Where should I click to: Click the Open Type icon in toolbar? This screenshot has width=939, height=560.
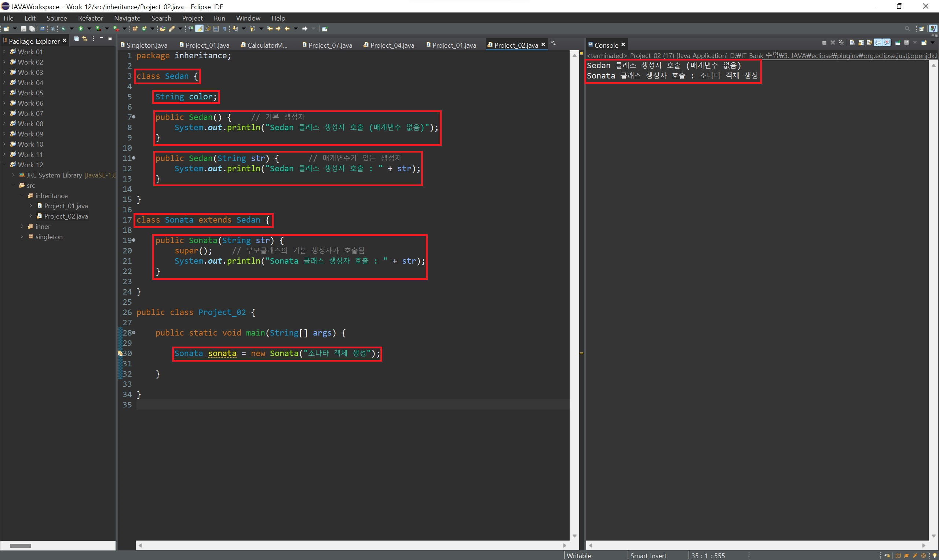162,29
